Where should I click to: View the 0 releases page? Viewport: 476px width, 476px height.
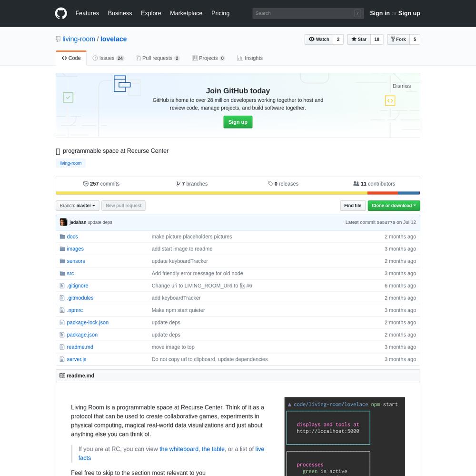[283, 184]
